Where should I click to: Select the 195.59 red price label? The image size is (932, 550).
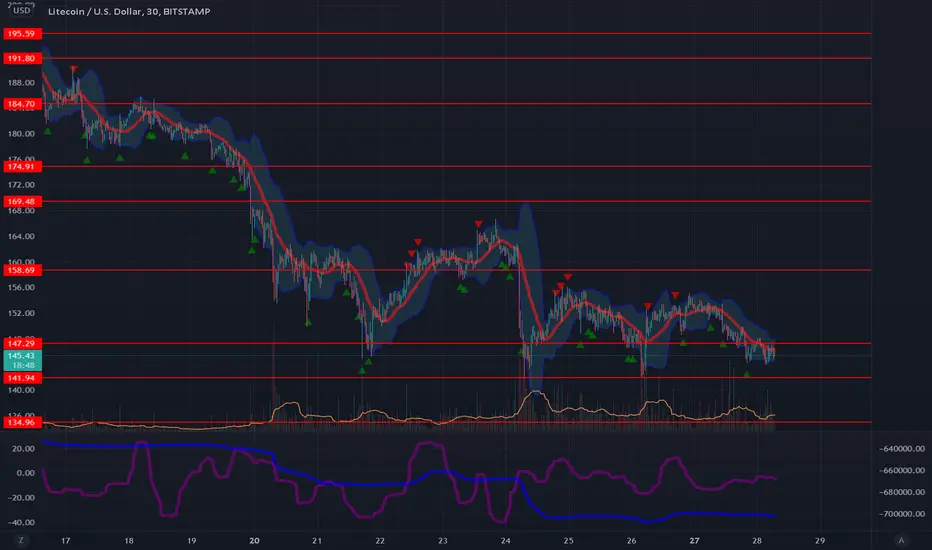(x=23, y=33)
